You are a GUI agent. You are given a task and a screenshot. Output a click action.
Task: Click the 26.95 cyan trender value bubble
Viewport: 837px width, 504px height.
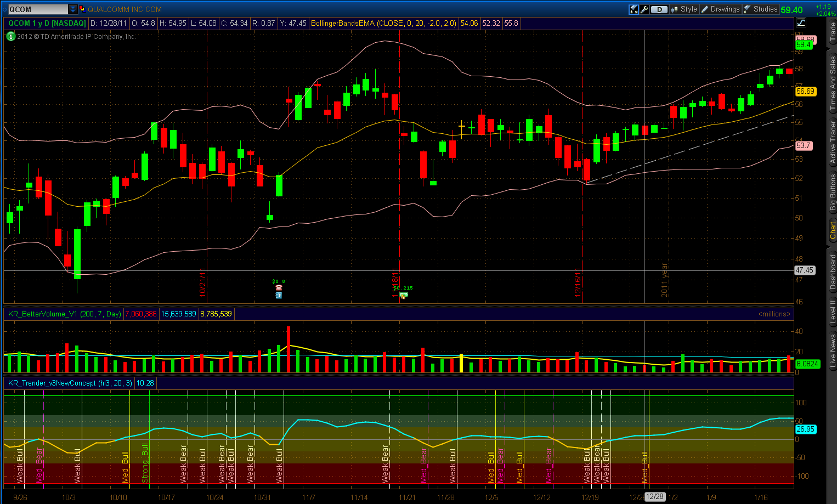tap(805, 429)
